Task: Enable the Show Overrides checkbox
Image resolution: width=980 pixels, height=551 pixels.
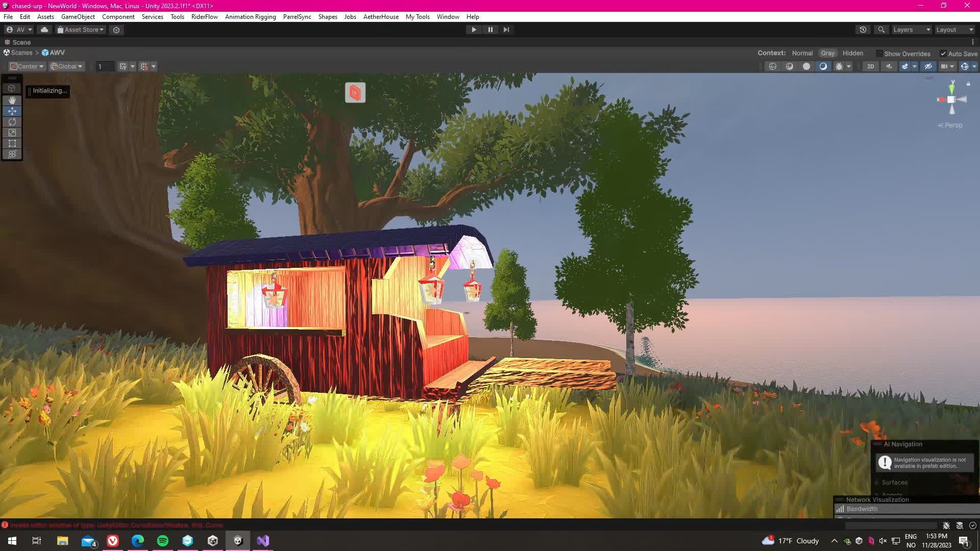Action: coord(879,54)
